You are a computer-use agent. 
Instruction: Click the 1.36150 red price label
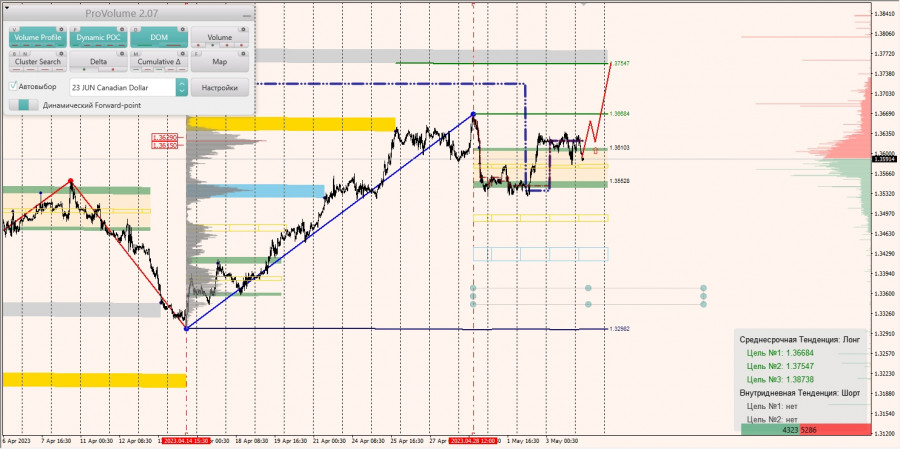tap(165, 145)
